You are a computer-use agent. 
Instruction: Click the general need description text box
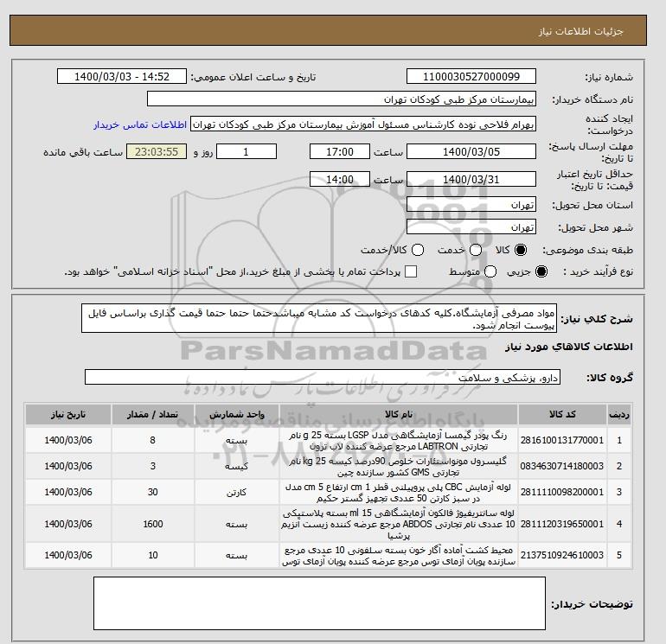319,318
